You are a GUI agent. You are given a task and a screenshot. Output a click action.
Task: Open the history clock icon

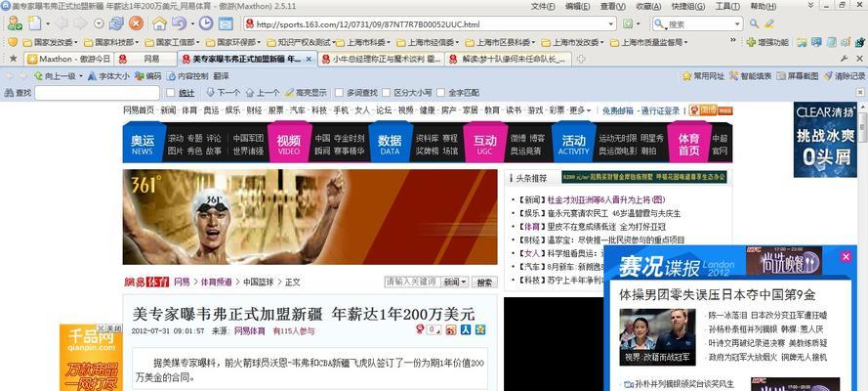(206, 23)
